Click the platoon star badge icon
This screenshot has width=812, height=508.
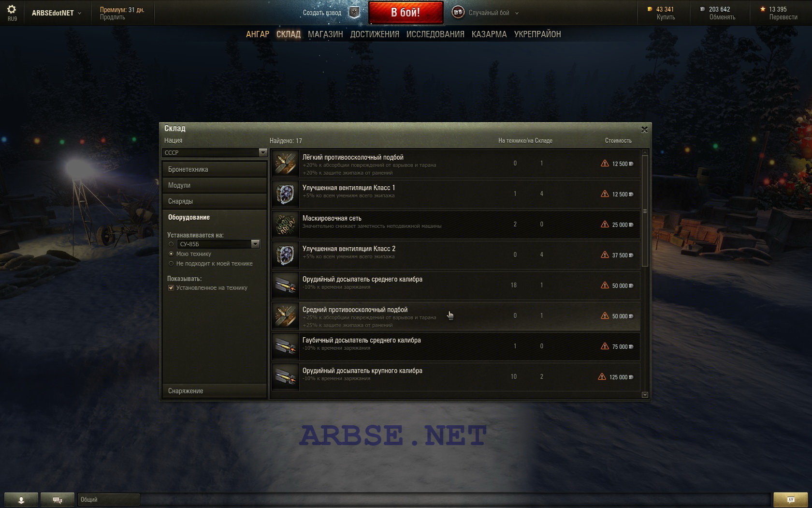click(x=354, y=13)
